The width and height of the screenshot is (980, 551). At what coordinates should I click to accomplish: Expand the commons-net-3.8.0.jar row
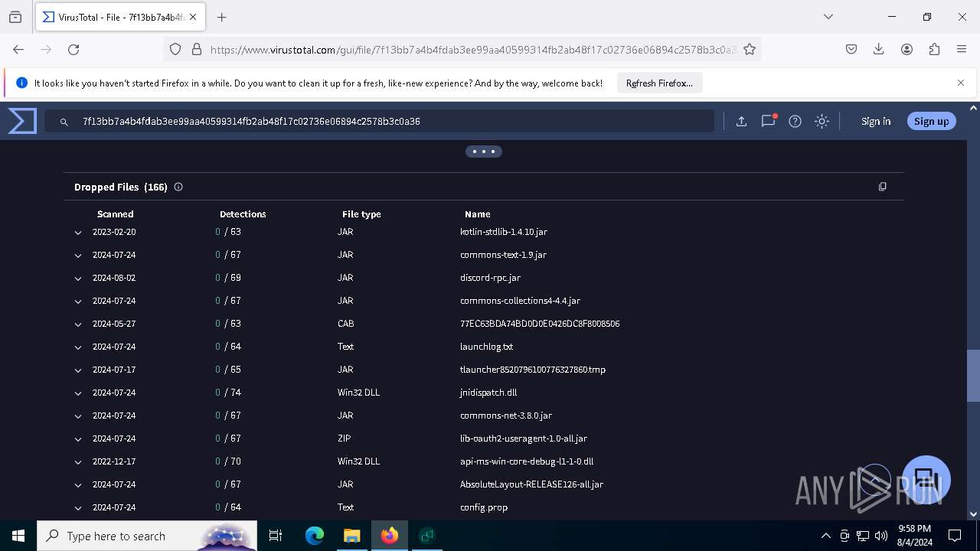pyautogui.click(x=78, y=416)
